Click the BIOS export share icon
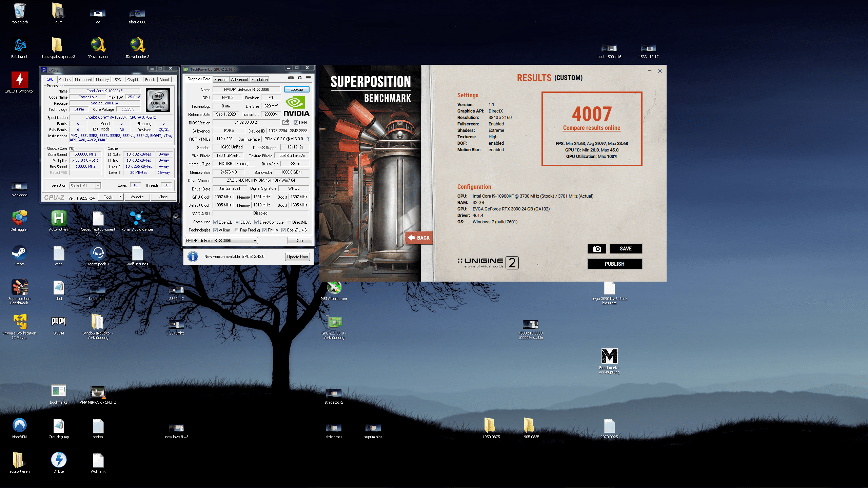The image size is (868, 488). tap(286, 122)
